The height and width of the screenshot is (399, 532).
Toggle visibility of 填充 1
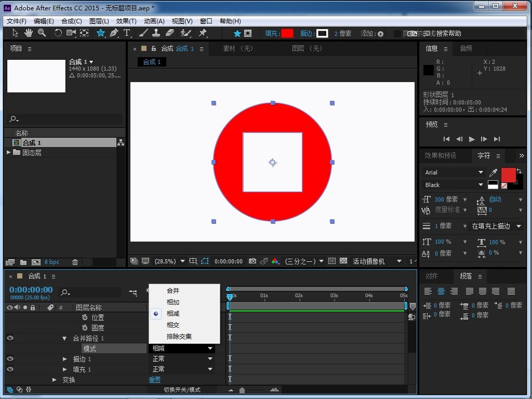(10, 369)
